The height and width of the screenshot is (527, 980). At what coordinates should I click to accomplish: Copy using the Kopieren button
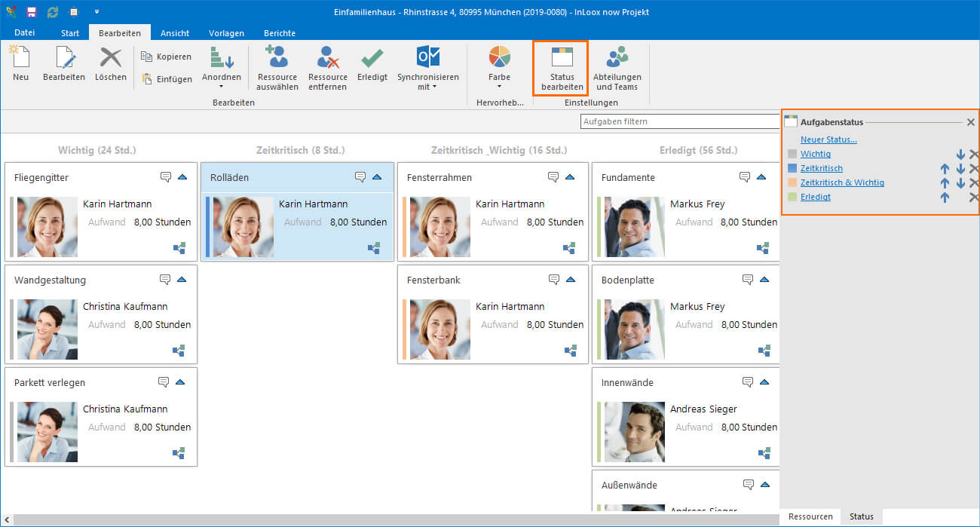point(167,57)
